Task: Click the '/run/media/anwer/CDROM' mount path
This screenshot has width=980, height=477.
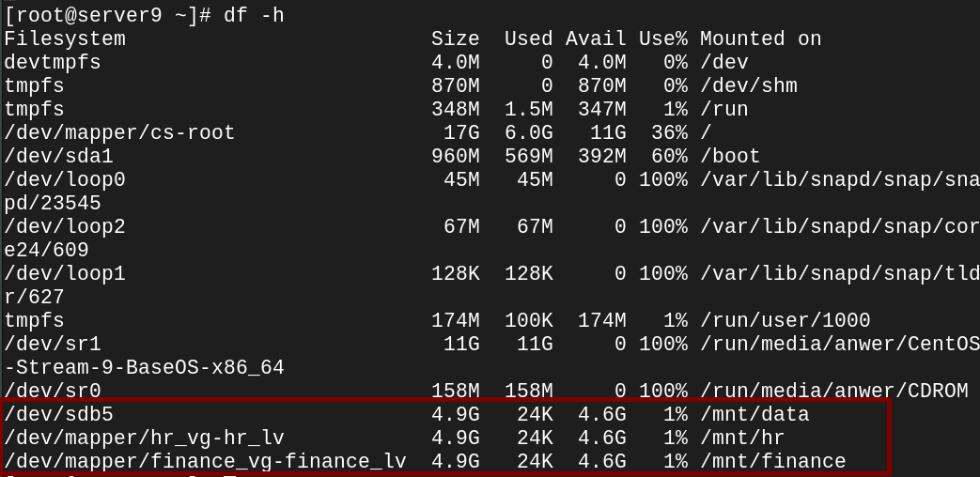Action: [833, 391]
